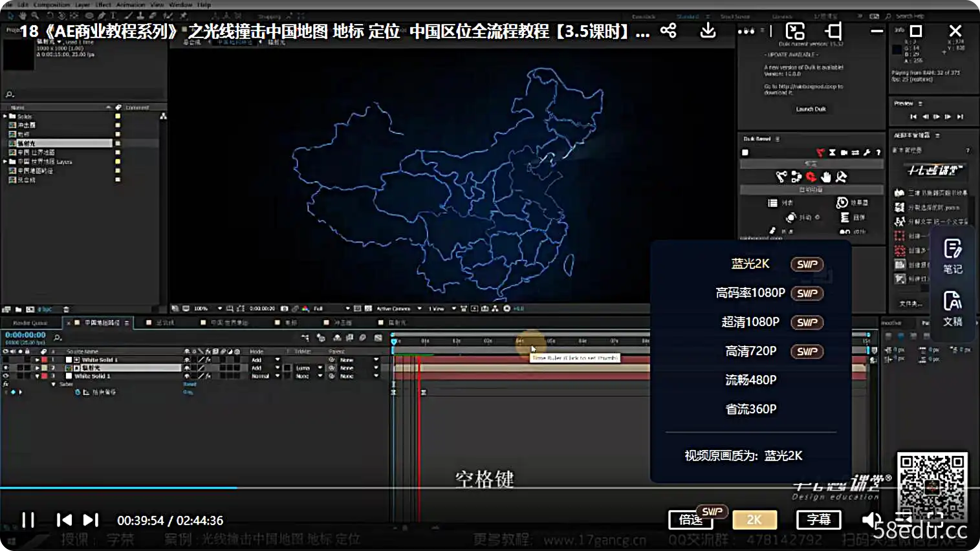Click the download icon by the title
Screen dimensions: 980x551
pos(708,30)
